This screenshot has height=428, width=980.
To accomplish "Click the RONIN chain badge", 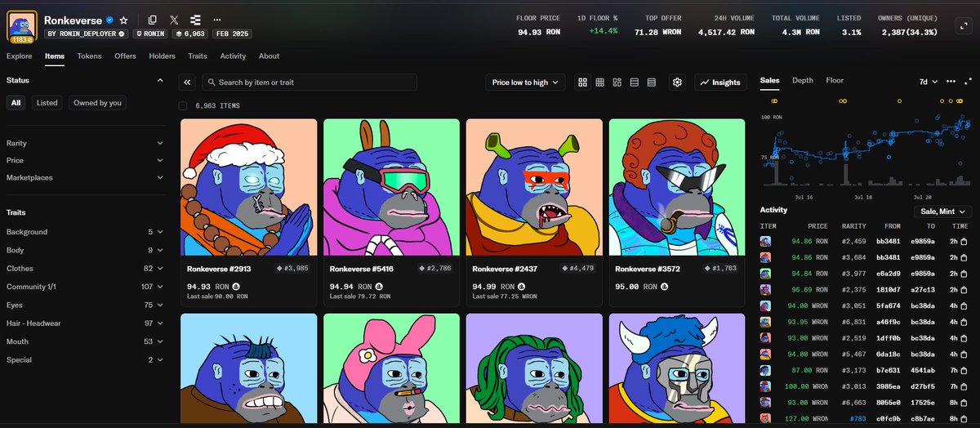I will click(150, 33).
